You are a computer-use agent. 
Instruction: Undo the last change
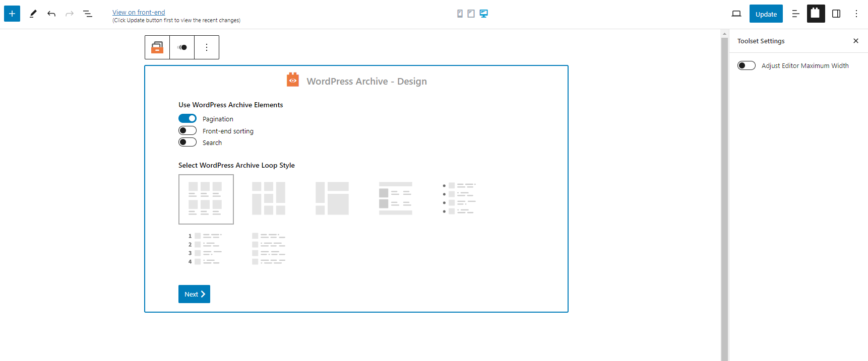[x=51, y=14]
